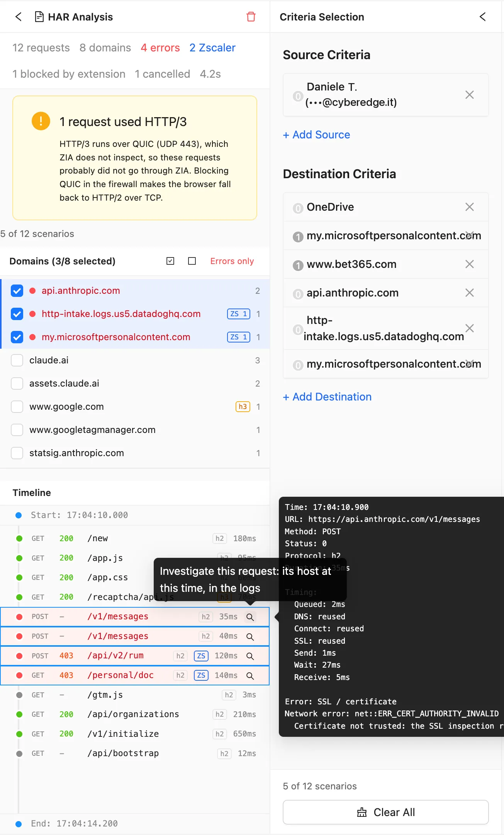Delete the HAR analysis with trash icon

point(251,17)
